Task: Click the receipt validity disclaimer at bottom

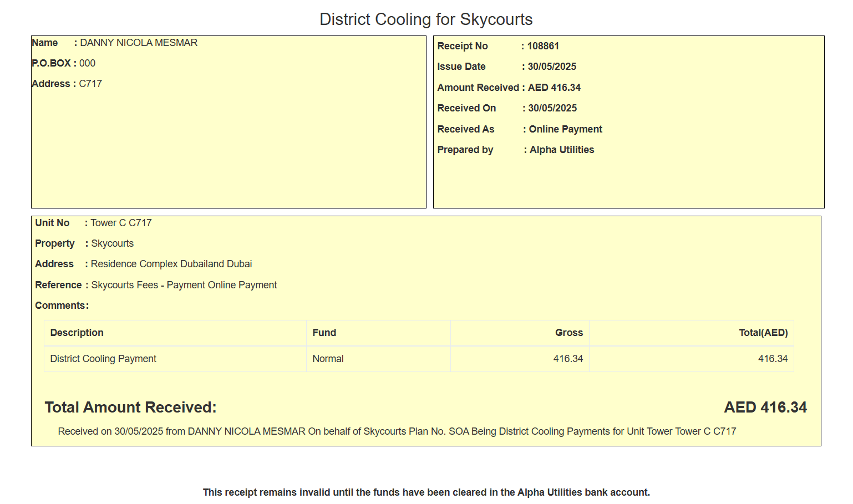Action: [x=426, y=492]
